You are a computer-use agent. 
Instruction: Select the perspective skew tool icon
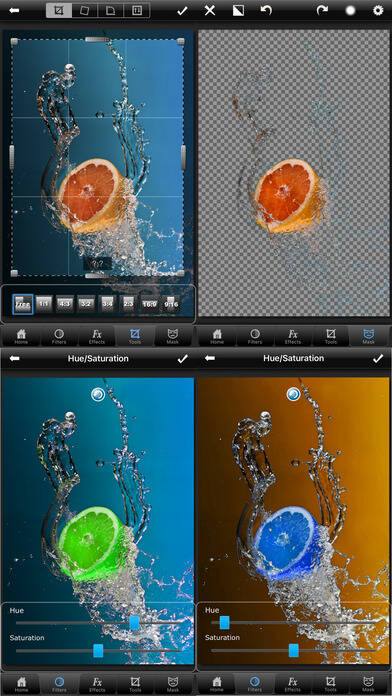[111, 11]
